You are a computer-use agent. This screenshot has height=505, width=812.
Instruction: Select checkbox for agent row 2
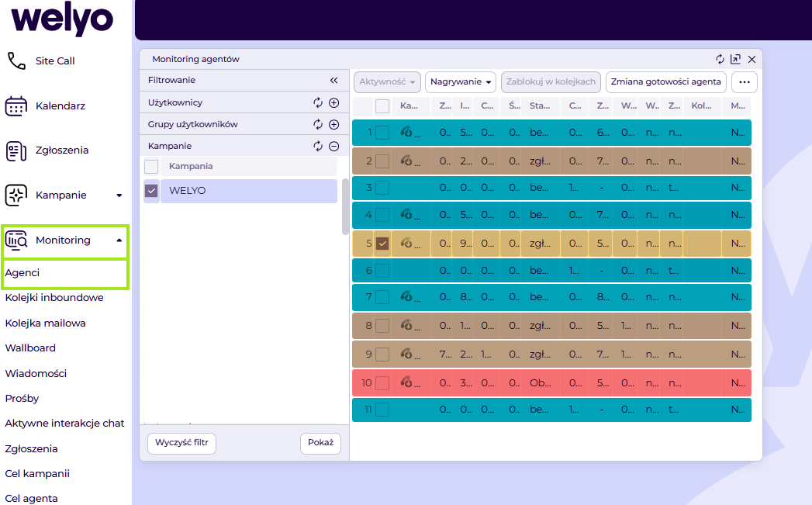tap(382, 161)
